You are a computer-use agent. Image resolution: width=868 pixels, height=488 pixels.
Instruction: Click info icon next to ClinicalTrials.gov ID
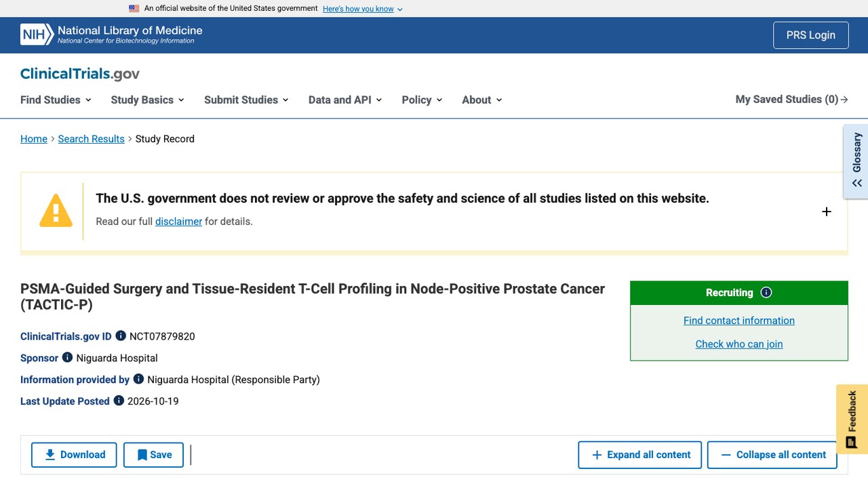(121, 335)
